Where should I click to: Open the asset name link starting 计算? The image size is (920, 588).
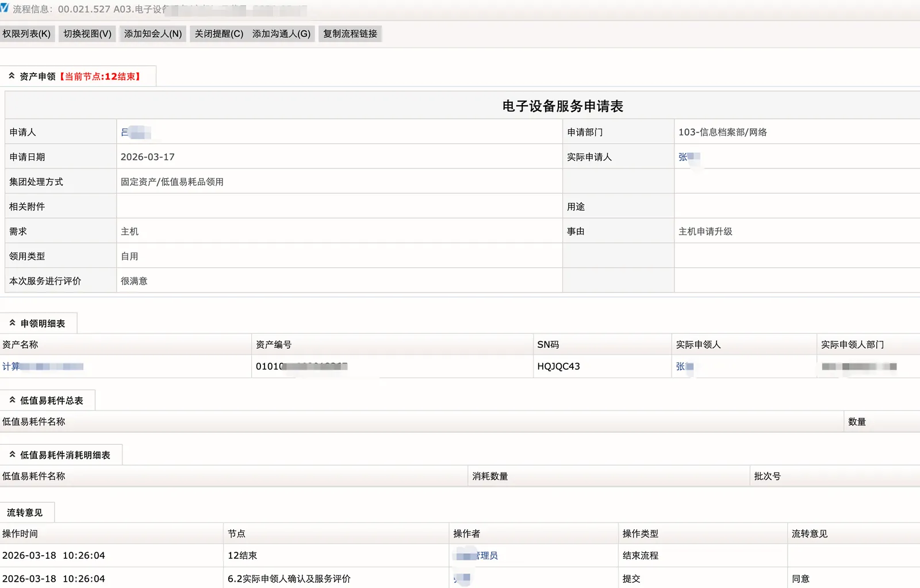click(x=43, y=366)
